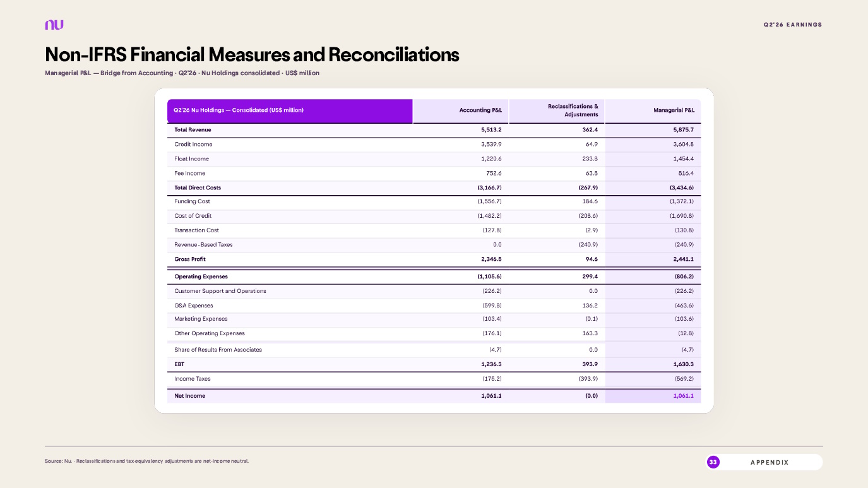Image resolution: width=868 pixels, height=488 pixels.
Task: Click the Marketing Expenses row label
Action: pos(201,319)
